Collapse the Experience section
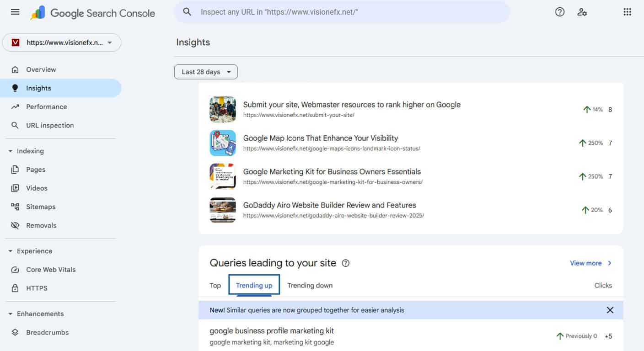 pos(10,251)
